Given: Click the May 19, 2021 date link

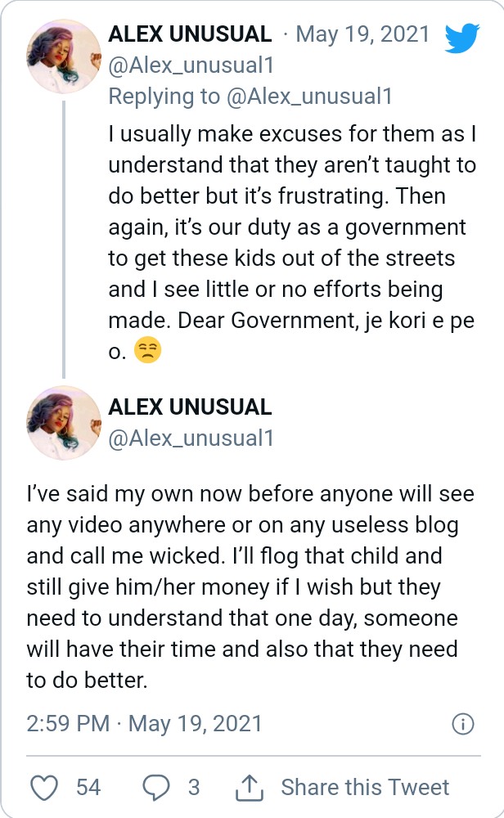Looking at the screenshot, I should coord(364,34).
